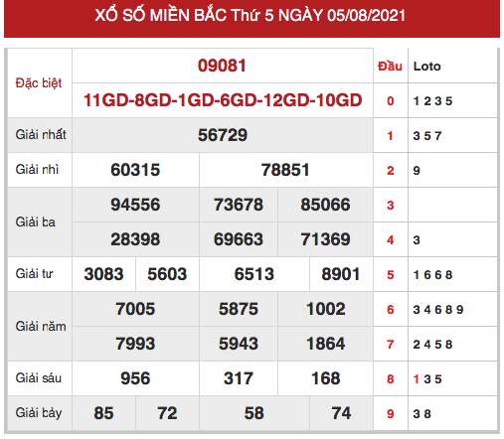Viewport: 504px width, 439px height.
Task: Select the Giải năm row label
Action: point(41,327)
